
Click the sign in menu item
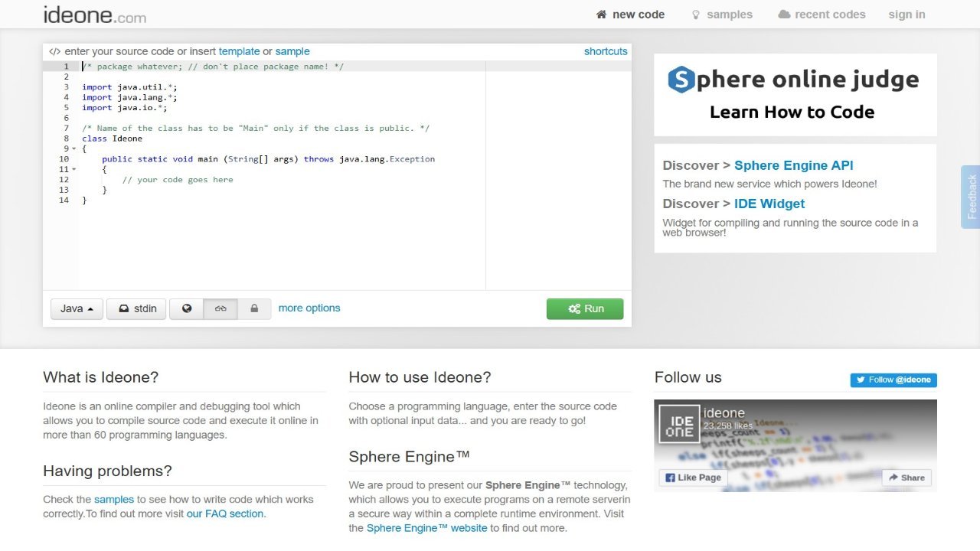pyautogui.click(x=906, y=15)
